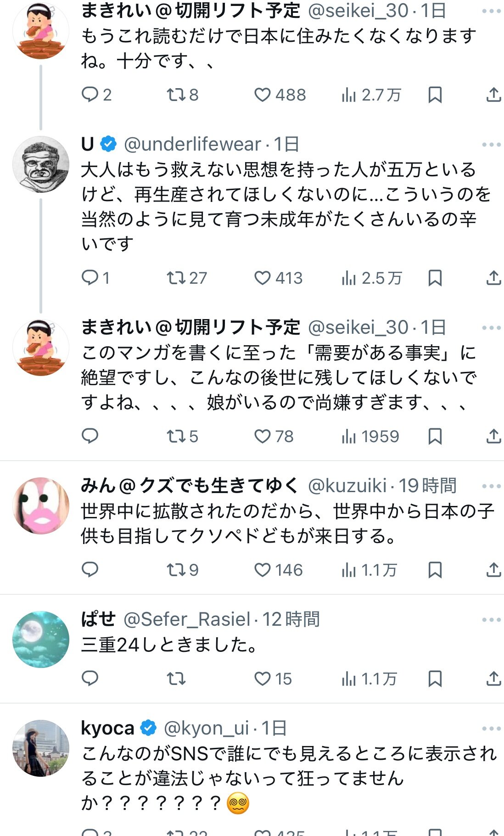Bookmark the @kuzuiki tweet

click(x=435, y=570)
